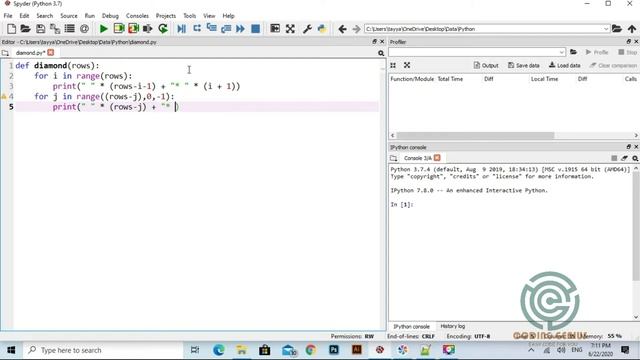Viewport: 640px width, 360px height.
Task: Run cell and advance icon
Action: (133, 29)
